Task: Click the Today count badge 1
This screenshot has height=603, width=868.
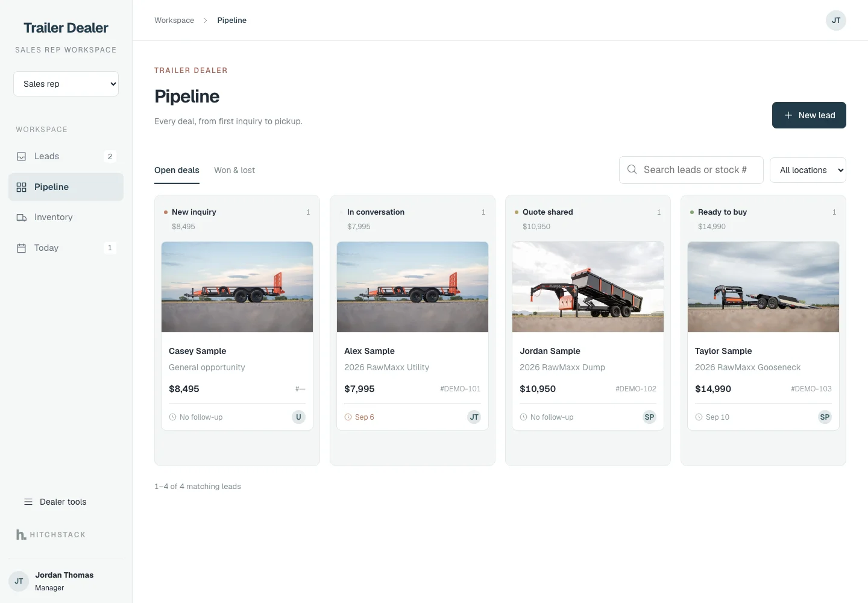Action: (x=110, y=248)
